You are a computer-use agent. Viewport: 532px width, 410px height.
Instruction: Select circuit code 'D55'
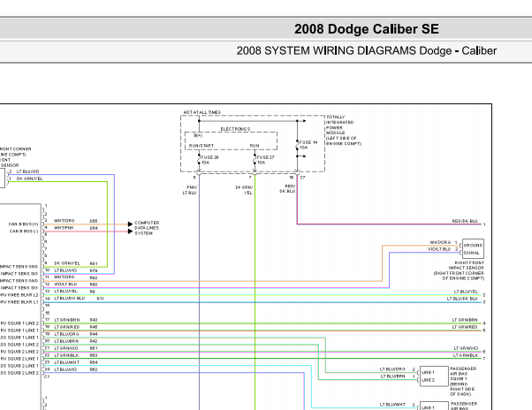coord(94,221)
